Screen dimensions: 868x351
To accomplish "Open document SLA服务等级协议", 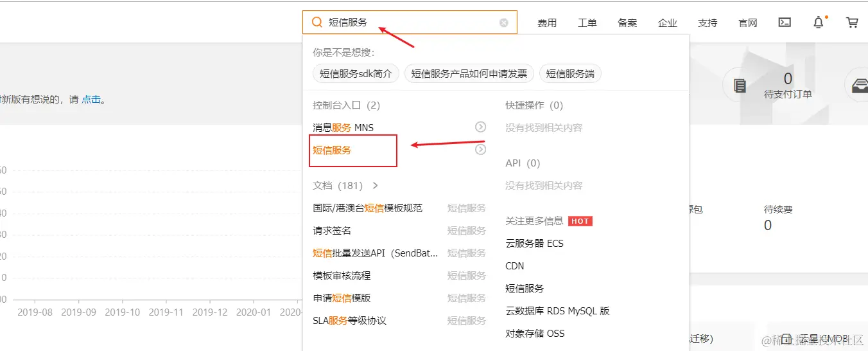I will click(x=350, y=321).
